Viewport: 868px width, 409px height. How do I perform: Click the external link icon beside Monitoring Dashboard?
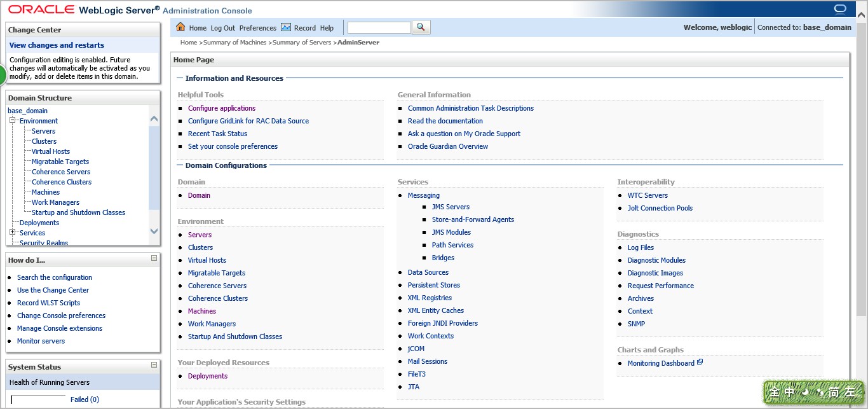(700, 363)
